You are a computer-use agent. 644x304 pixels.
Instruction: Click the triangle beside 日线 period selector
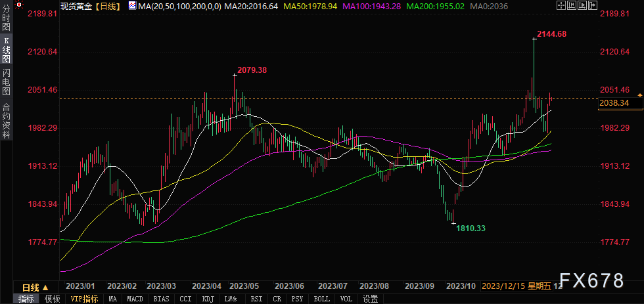45,288
